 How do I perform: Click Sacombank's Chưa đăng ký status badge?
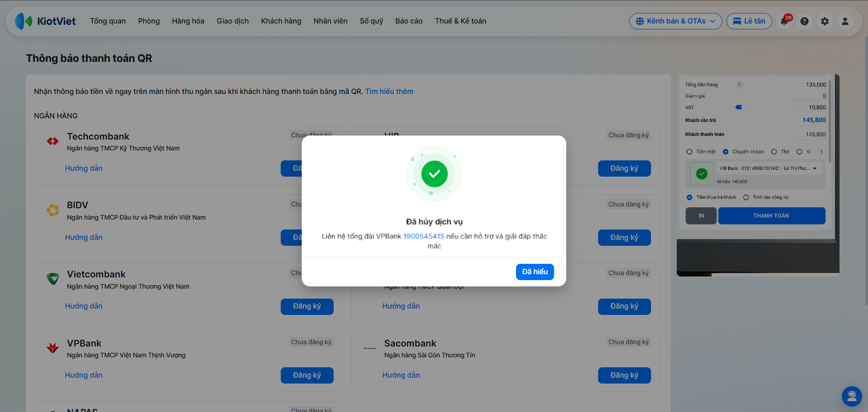pos(628,342)
